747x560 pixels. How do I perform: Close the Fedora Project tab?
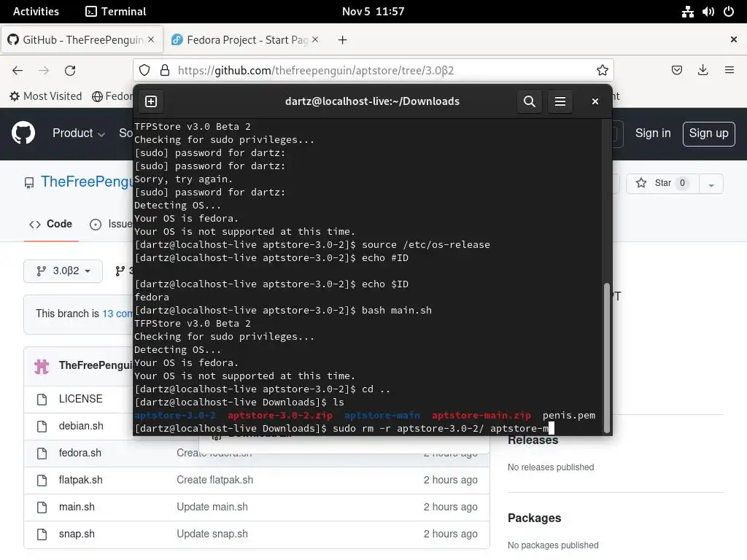[315, 40]
